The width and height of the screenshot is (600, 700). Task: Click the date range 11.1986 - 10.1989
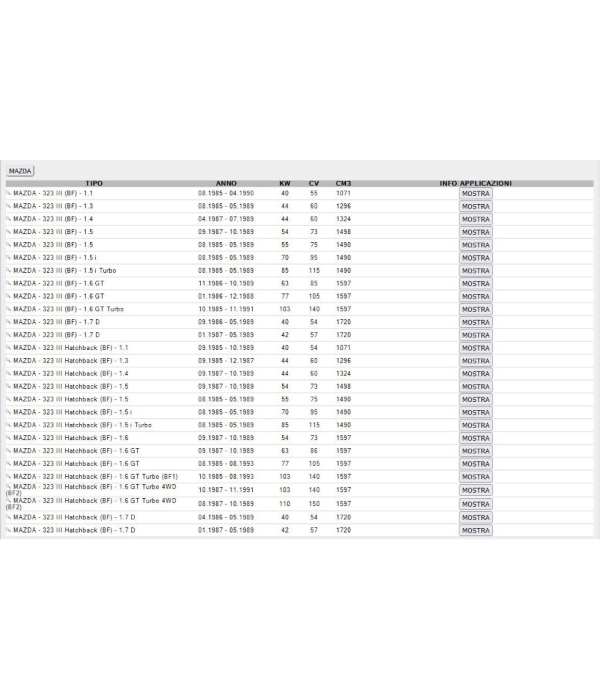pyautogui.click(x=226, y=283)
